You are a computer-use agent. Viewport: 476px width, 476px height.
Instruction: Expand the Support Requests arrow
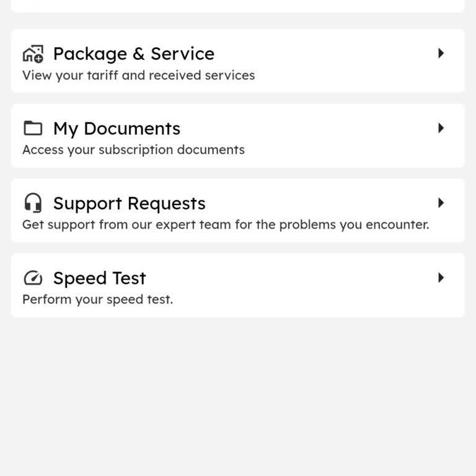441,203
